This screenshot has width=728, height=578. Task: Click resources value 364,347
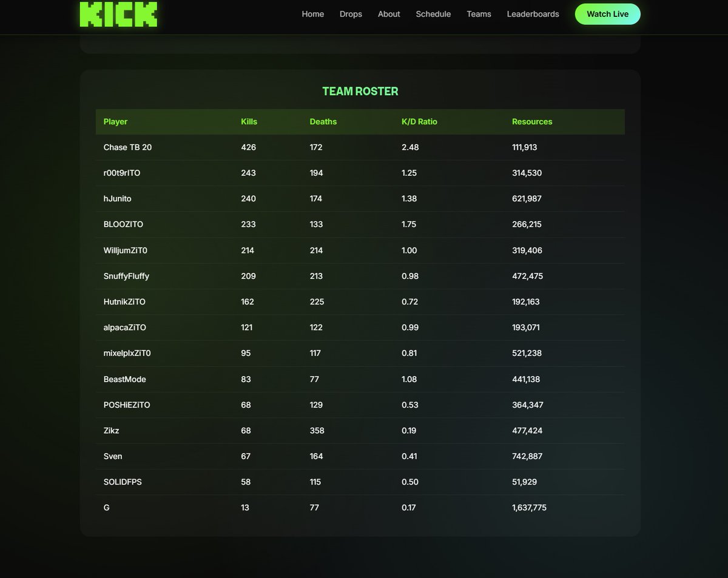(527, 405)
